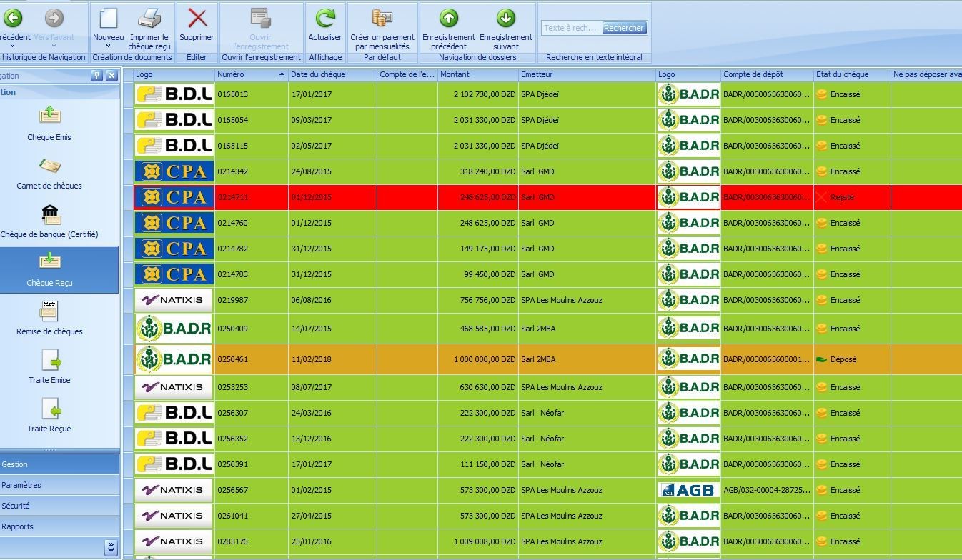Open the Sécurité navigation group
This screenshot has height=560, width=962.
pyautogui.click(x=59, y=506)
